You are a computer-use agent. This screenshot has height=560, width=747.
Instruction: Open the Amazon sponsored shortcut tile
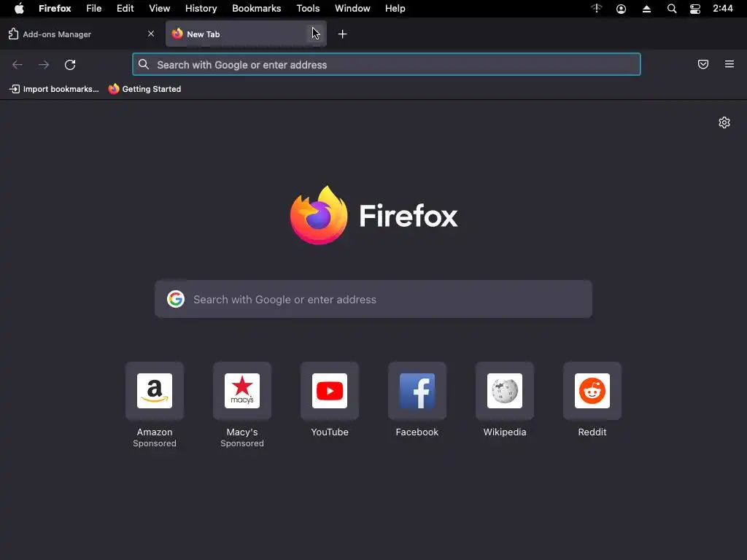pos(155,391)
